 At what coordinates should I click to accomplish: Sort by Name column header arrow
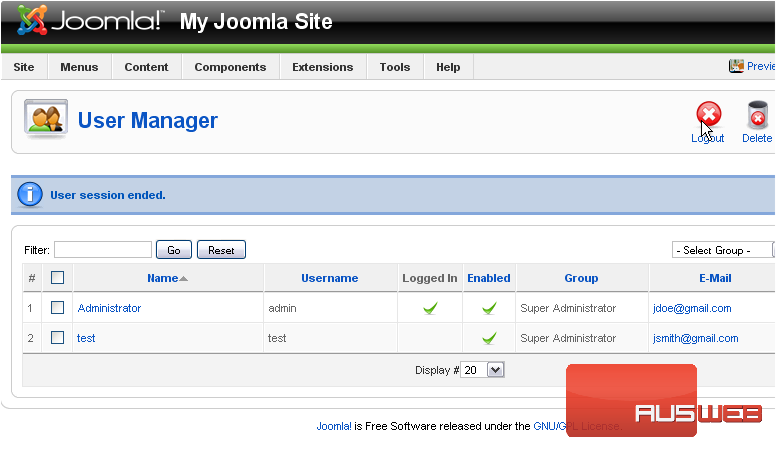point(184,279)
